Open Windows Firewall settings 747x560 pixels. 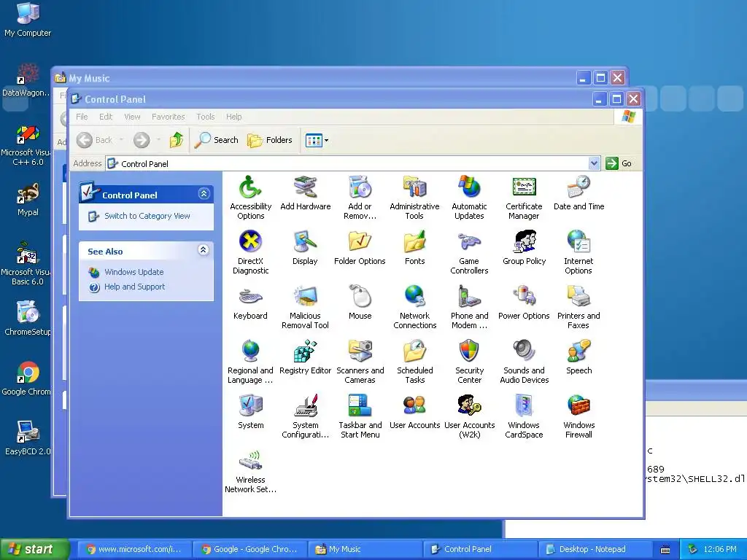click(x=578, y=416)
